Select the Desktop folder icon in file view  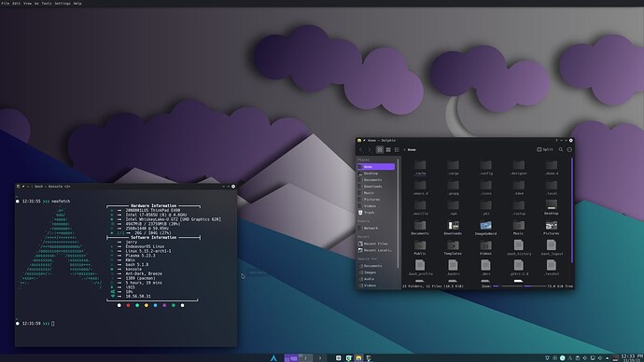click(552, 205)
